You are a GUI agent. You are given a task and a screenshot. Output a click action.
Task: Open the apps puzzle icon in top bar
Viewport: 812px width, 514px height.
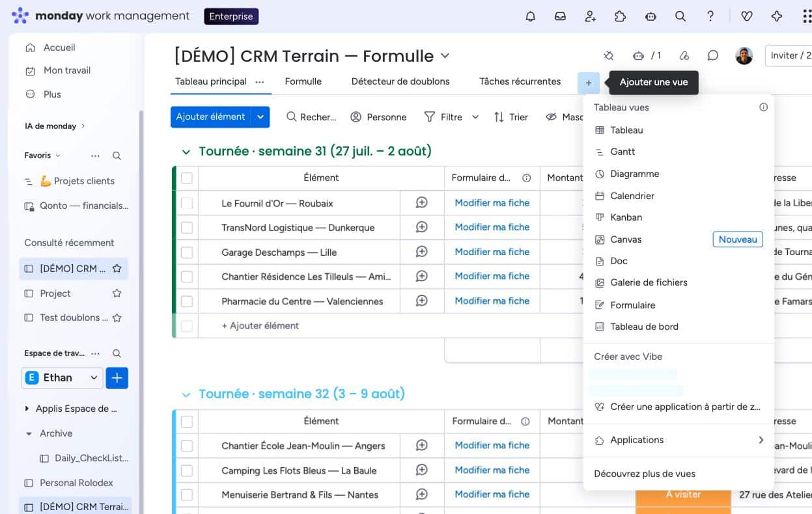[x=620, y=16]
